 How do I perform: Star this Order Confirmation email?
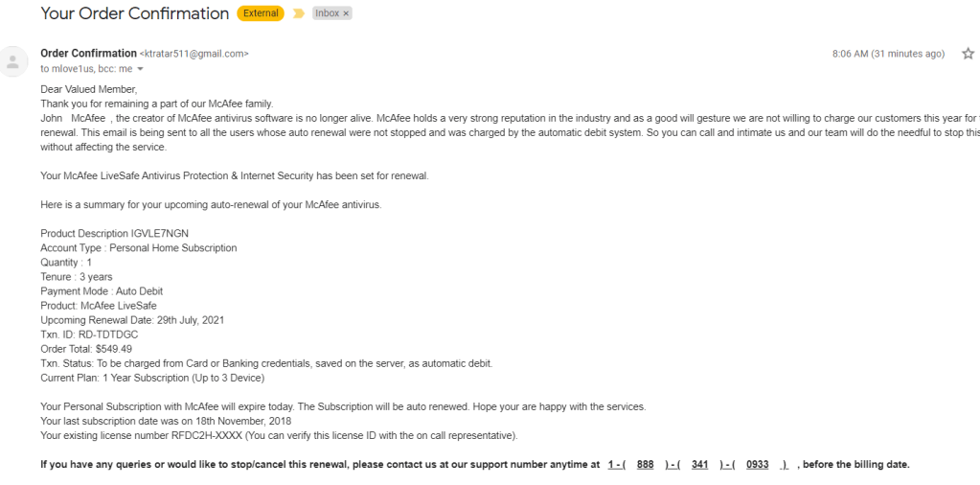pos(968,54)
